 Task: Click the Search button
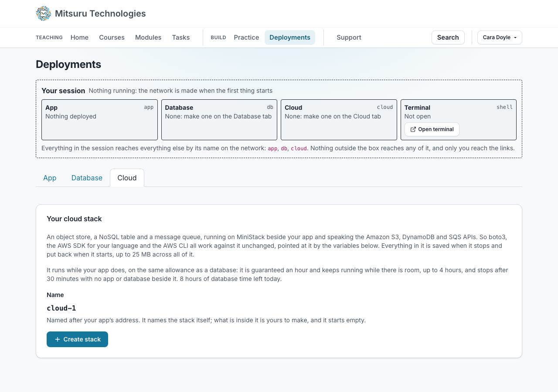pyautogui.click(x=448, y=37)
